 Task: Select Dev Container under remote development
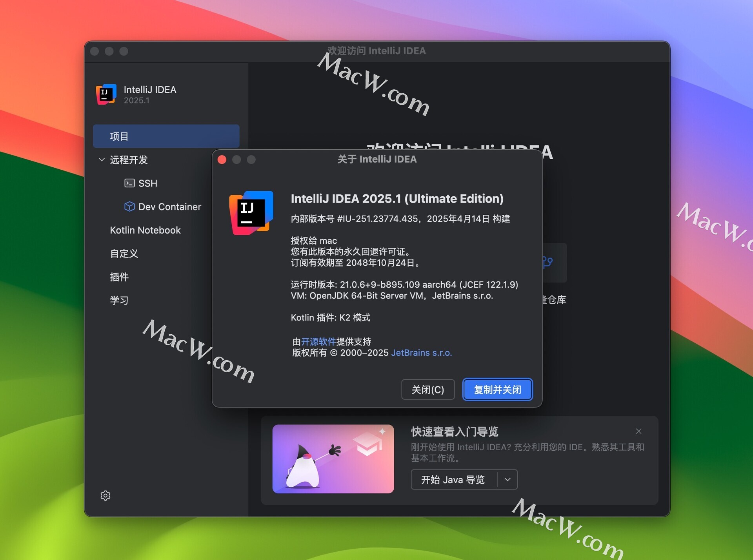click(x=170, y=207)
